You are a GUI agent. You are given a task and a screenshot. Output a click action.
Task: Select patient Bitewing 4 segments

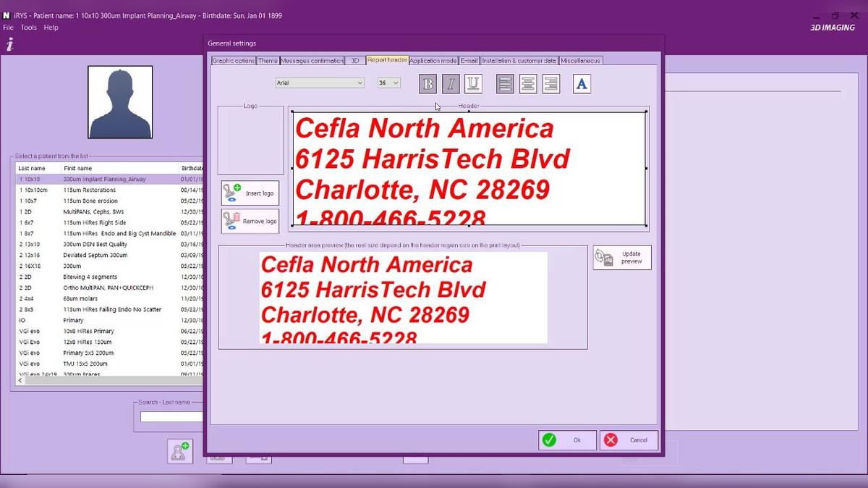tap(110, 277)
